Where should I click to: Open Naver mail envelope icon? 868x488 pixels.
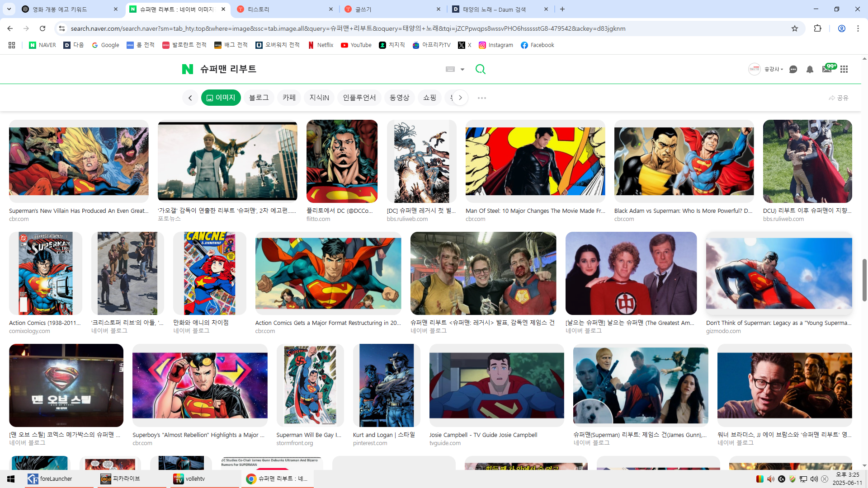(826, 69)
